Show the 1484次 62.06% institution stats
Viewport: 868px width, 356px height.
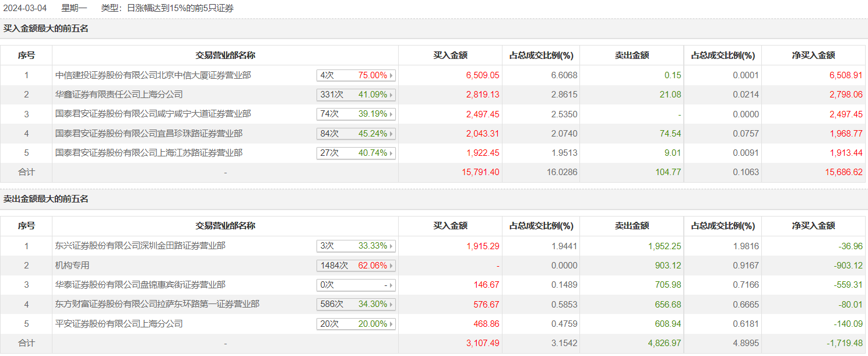pos(356,266)
